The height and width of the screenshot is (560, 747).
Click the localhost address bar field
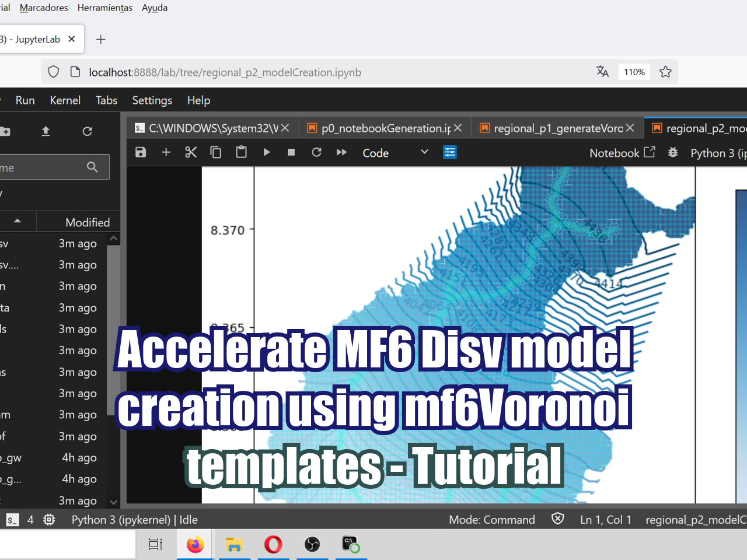pyautogui.click(x=233, y=72)
